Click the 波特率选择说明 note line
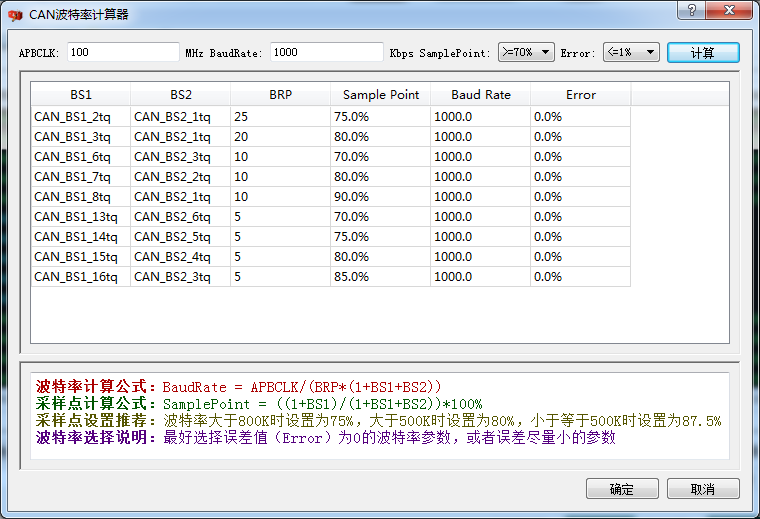Image resolution: width=760 pixels, height=519 pixels. click(x=326, y=437)
